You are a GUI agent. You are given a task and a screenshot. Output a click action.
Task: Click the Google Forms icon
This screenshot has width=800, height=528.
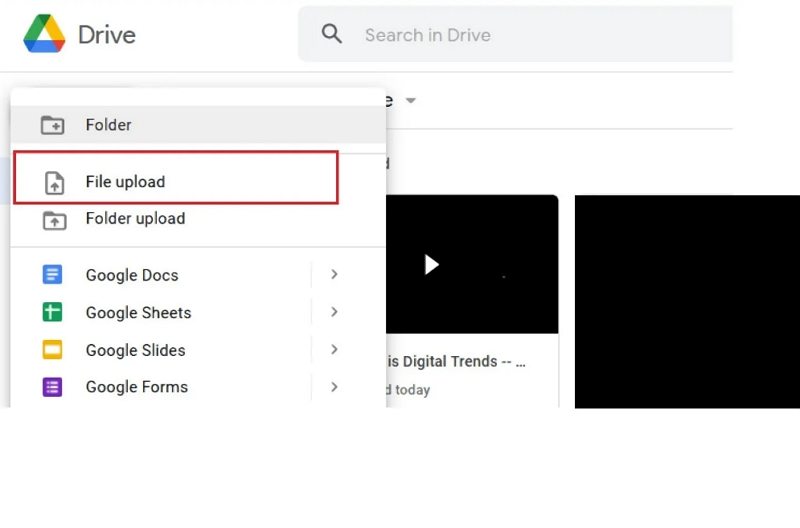[x=52, y=387]
